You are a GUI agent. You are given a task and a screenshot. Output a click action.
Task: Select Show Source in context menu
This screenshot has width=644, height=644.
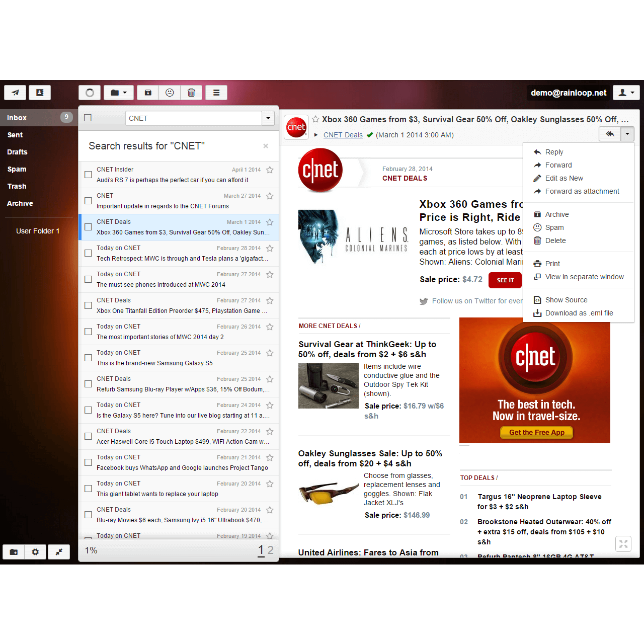[x=566, y=300]
